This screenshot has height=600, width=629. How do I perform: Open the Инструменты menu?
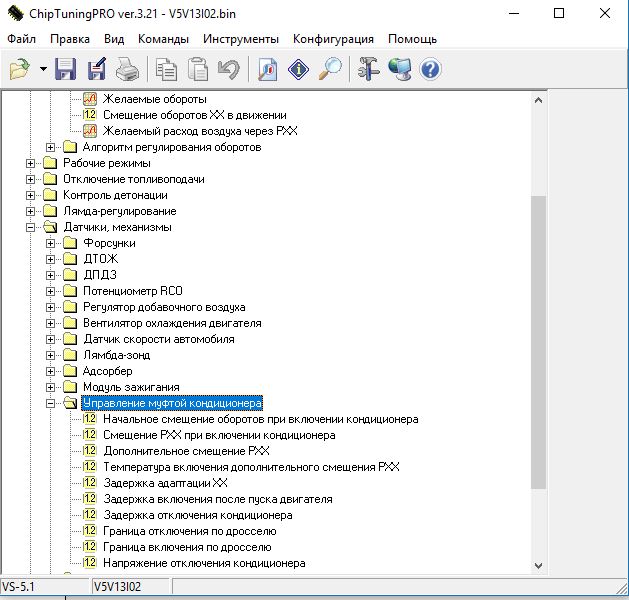240,39
